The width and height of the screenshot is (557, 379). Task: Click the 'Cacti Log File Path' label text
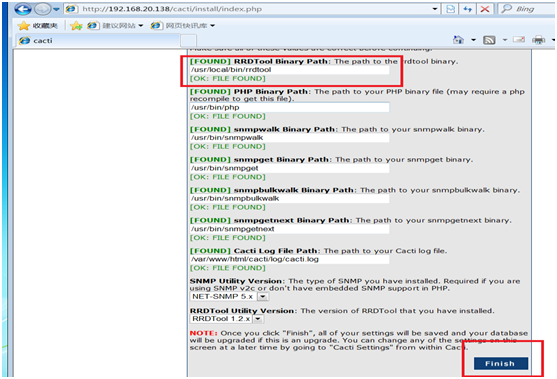point(275,251)
